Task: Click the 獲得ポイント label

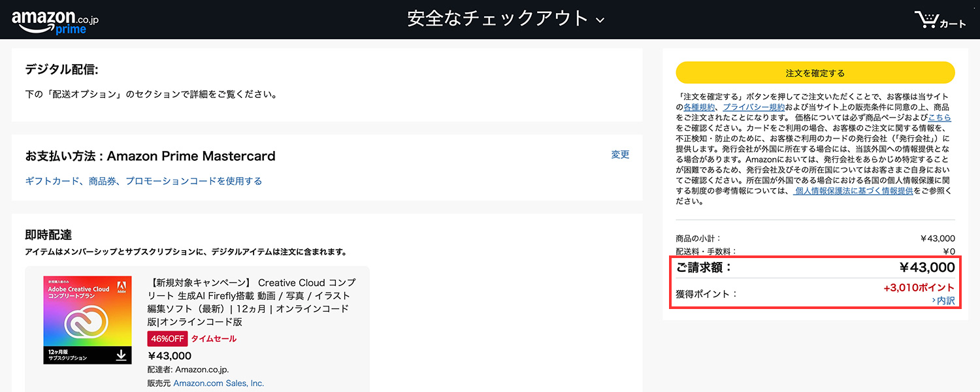Action: [x=707, y=294]
